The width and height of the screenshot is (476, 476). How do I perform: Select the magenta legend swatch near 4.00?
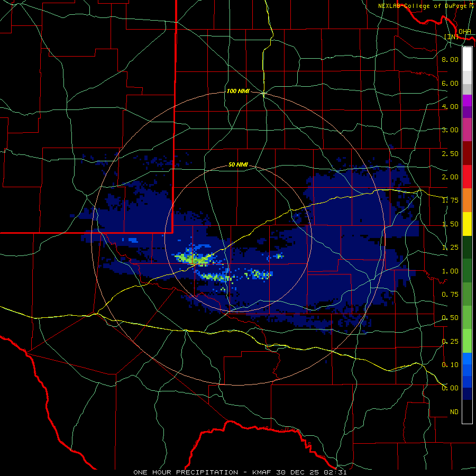tap(467, 100)
